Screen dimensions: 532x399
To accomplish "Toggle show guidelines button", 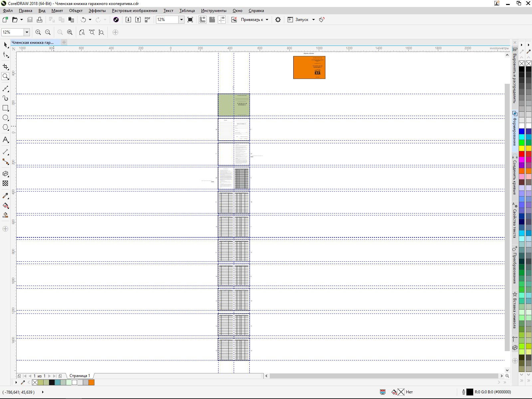I will pos(222,20).
